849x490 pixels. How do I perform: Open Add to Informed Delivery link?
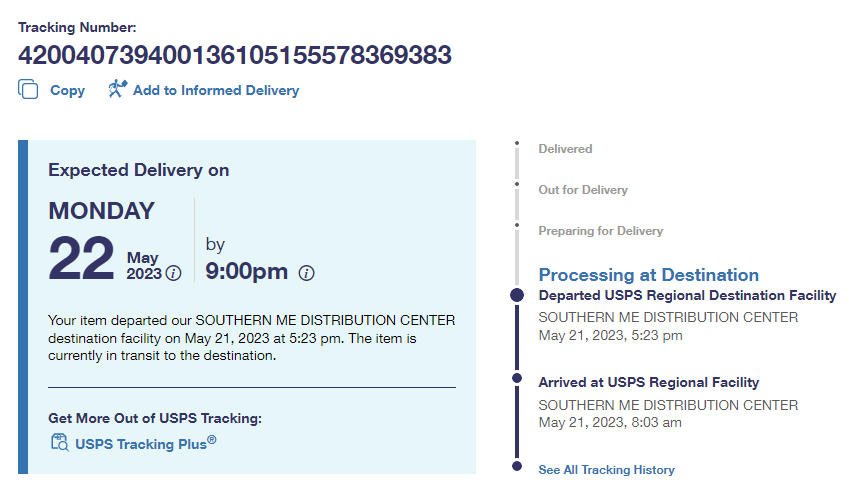pyautogui.click(x=215, y=90)
